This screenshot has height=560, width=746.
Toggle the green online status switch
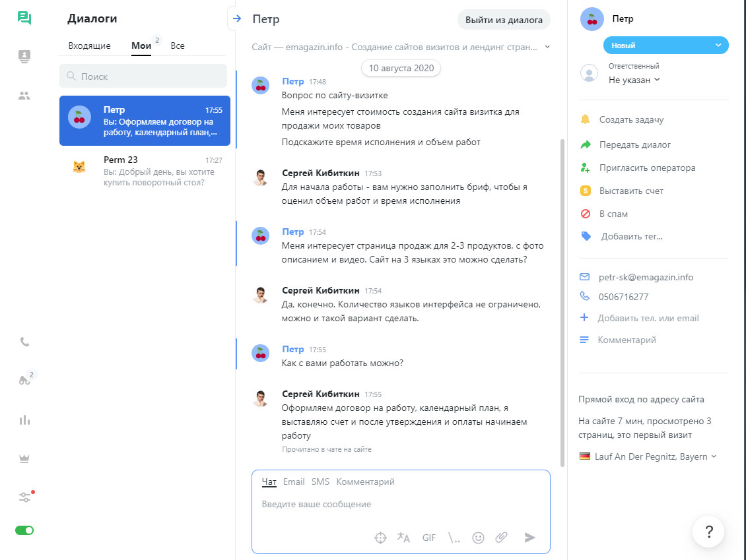[24, 530]
